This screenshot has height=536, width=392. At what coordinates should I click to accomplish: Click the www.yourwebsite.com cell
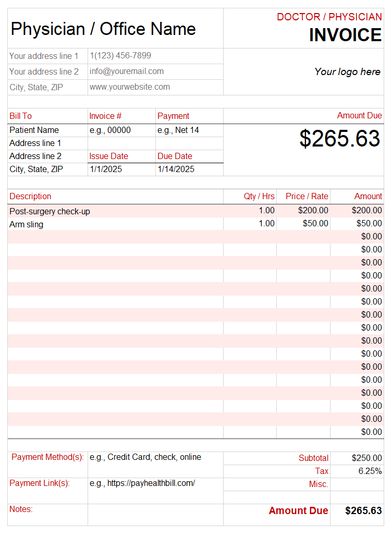point(130,87)
